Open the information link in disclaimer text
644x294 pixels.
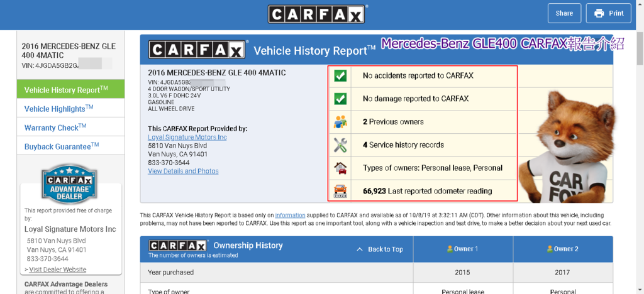pos(290,215)
